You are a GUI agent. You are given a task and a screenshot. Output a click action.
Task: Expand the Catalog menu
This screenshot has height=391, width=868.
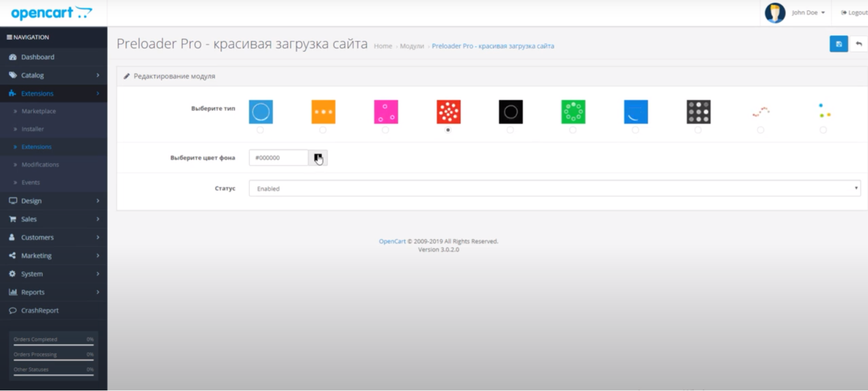pos(54,75)
